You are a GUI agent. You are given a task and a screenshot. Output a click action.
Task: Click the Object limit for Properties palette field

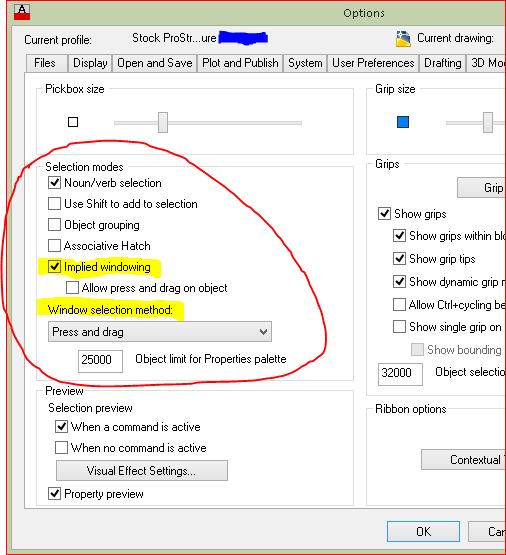[100, 361]
